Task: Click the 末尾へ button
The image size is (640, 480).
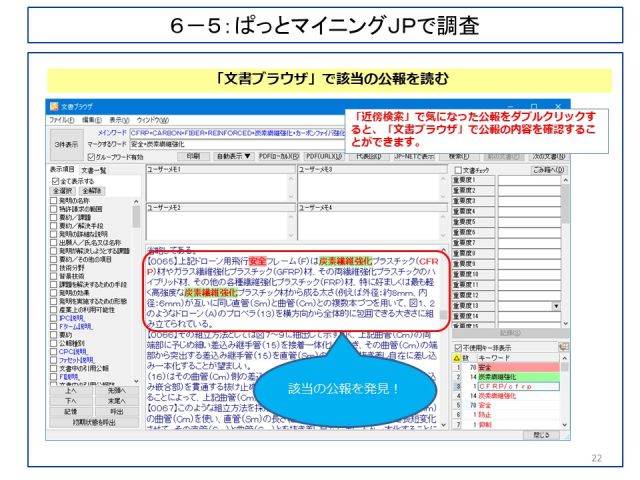Action: [x=116, y=401]
